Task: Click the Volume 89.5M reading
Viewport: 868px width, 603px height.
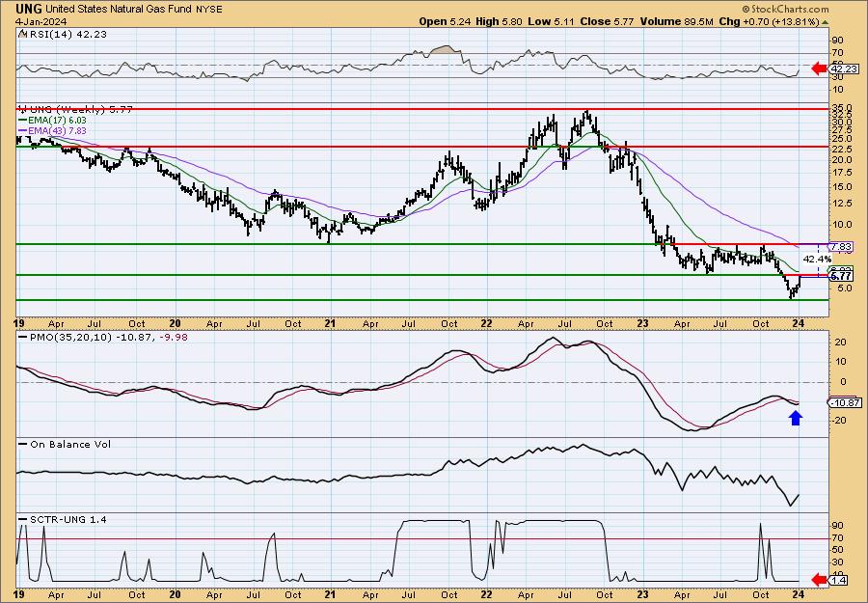Action: 676,21
